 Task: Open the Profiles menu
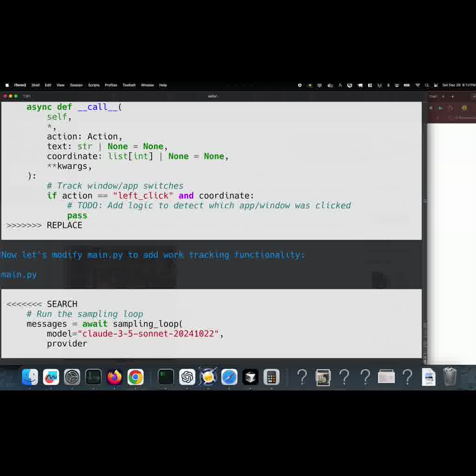coord(111,86)
